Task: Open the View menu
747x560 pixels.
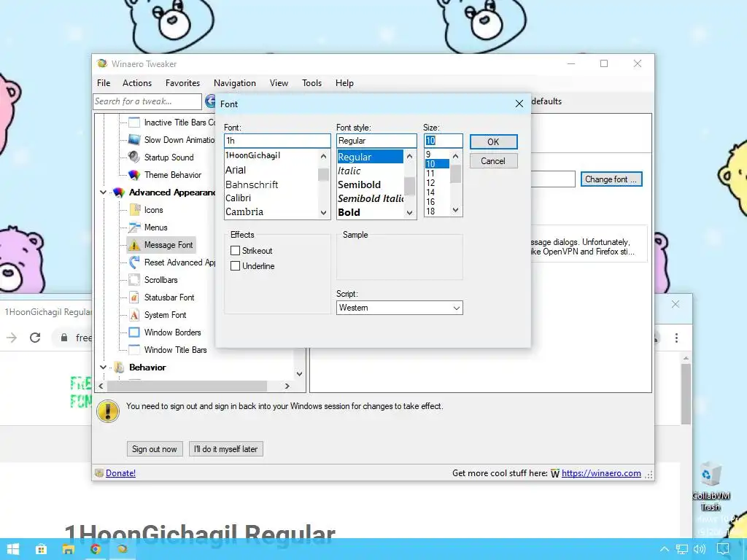Action: (x=279, y=83)
